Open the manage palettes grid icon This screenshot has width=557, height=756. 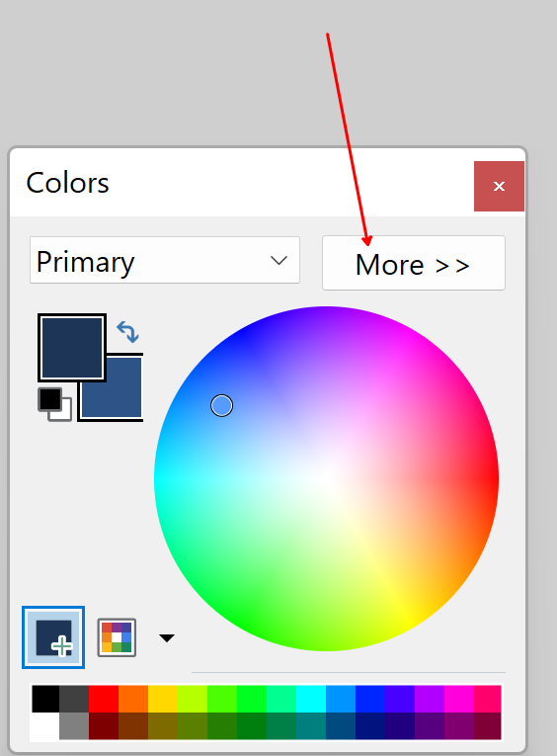(117, 637)
